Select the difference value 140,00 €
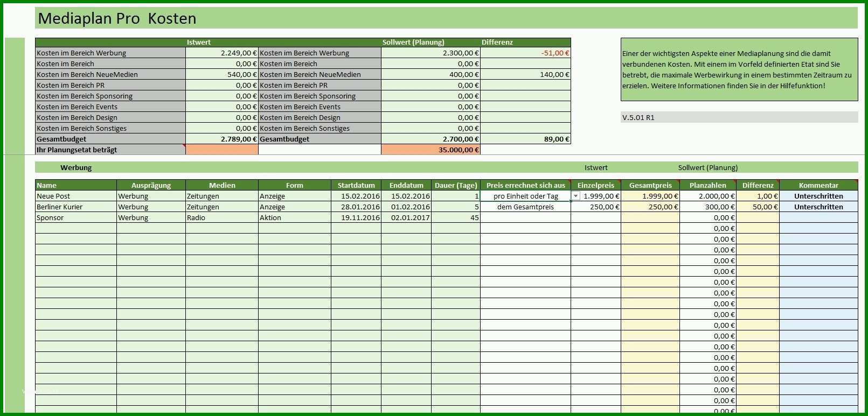Viewport: 868px width, 416px height. pyautogui.click(x=525, y=75)
